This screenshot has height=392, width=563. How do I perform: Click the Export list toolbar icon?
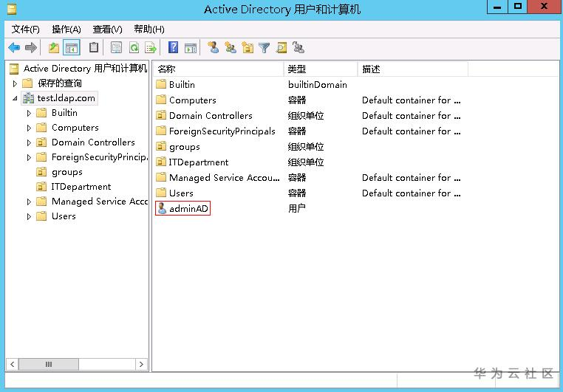pos(151,48)
